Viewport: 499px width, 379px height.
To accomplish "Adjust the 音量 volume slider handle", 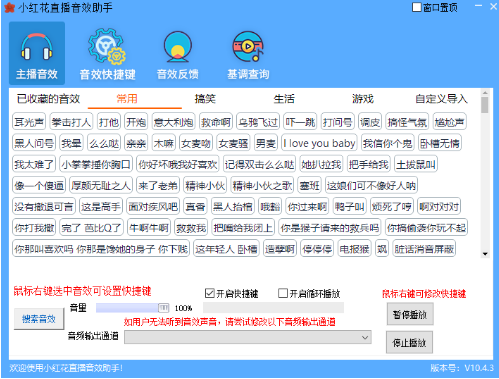I will [163, 308].
